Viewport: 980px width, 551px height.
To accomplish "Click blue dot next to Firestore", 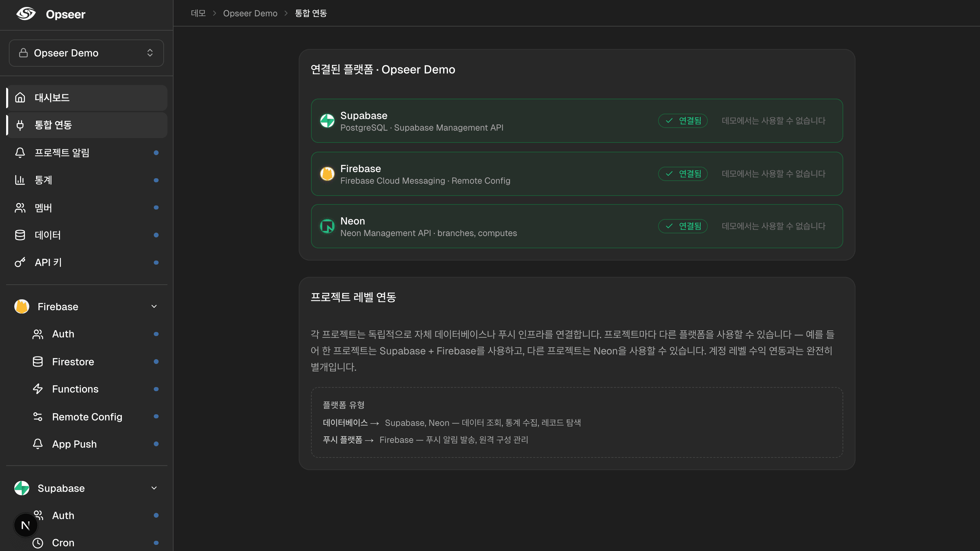I will pyautogui.click(x=156, y=362).
